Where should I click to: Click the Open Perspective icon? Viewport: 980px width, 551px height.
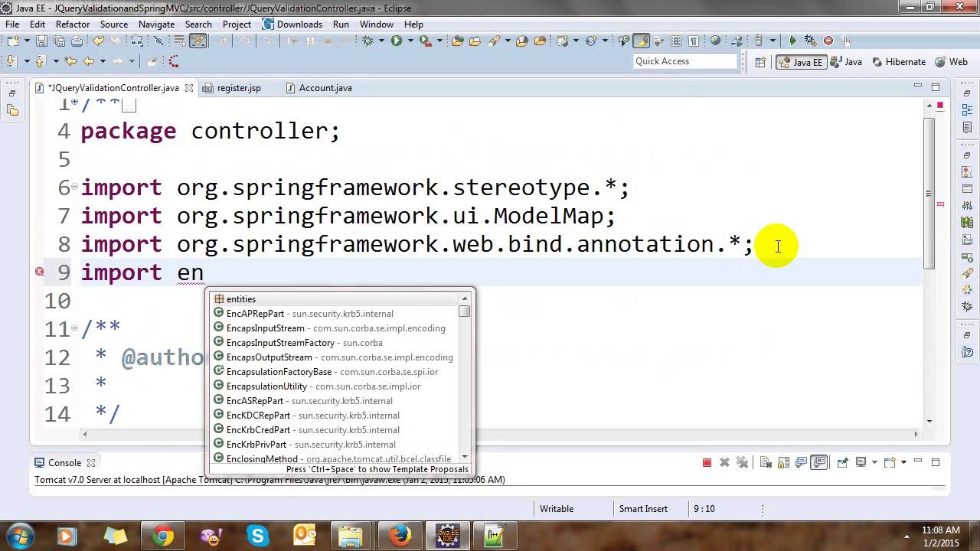(x=760, y=62)
